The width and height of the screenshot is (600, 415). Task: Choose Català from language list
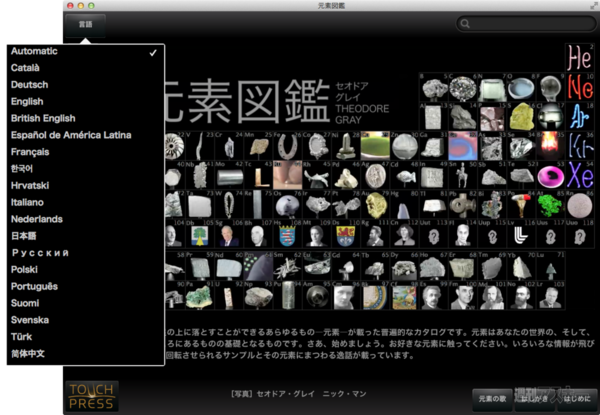click(86, 68)
